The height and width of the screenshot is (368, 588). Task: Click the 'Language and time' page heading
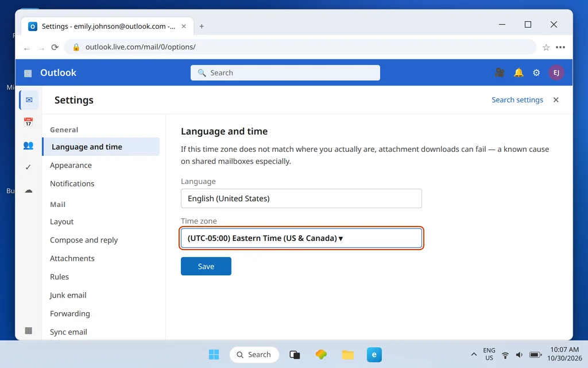tap(225, 132)
